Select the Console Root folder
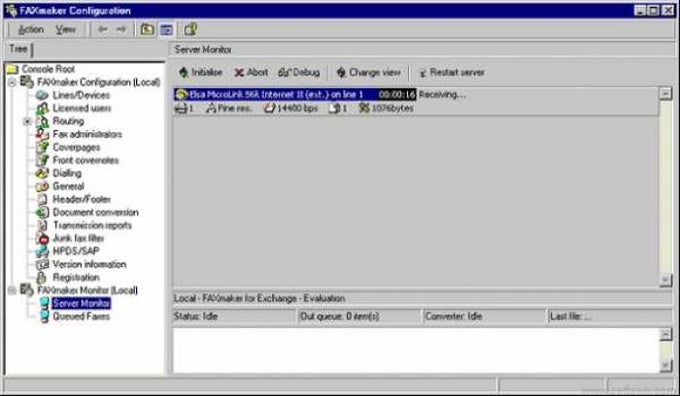 click(48, 69)
